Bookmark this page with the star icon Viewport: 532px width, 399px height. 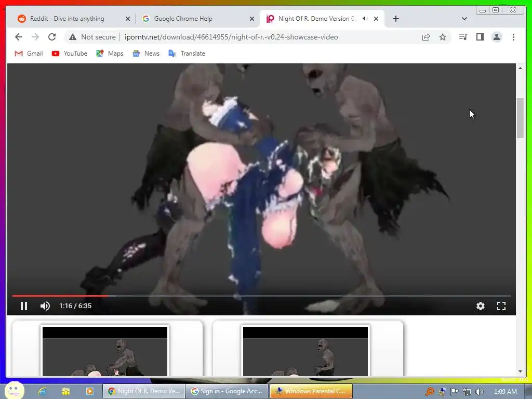(x=443, y=37)
